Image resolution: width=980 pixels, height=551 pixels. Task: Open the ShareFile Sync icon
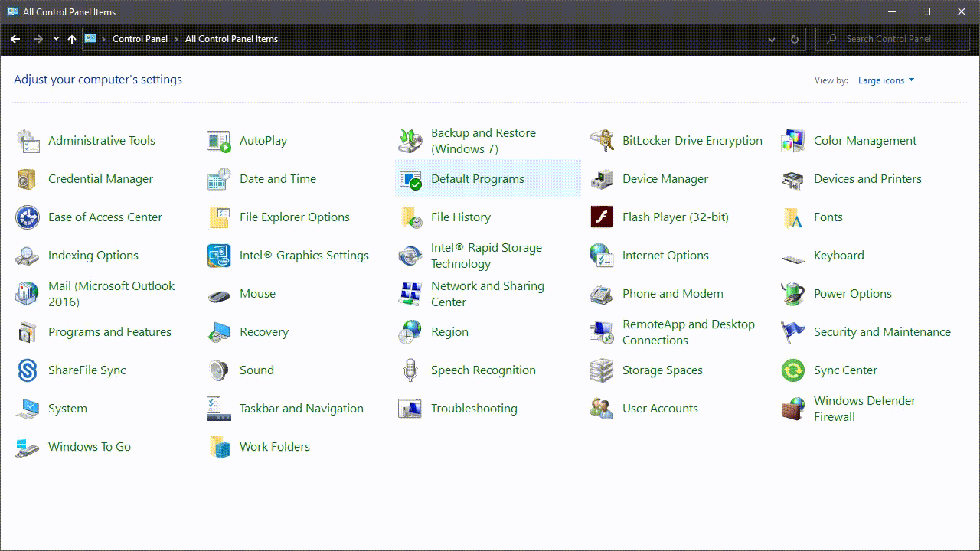click(x=28, y=370)
